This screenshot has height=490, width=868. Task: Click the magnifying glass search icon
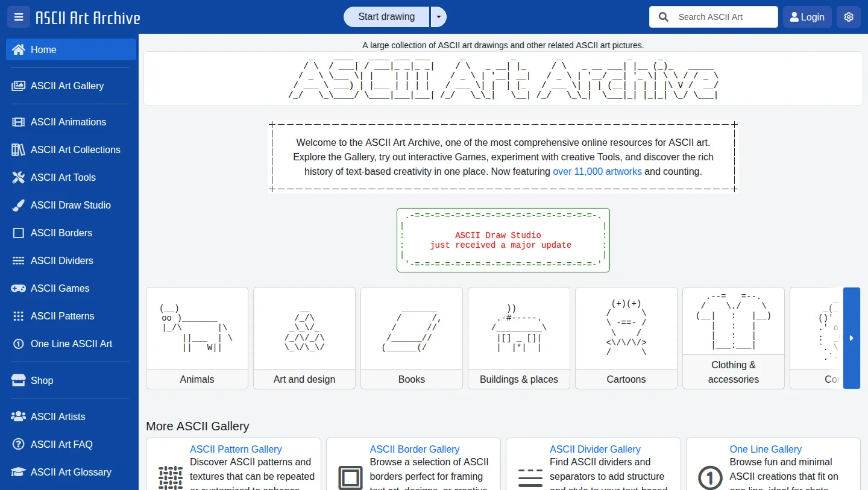click(x=664, y=17)
